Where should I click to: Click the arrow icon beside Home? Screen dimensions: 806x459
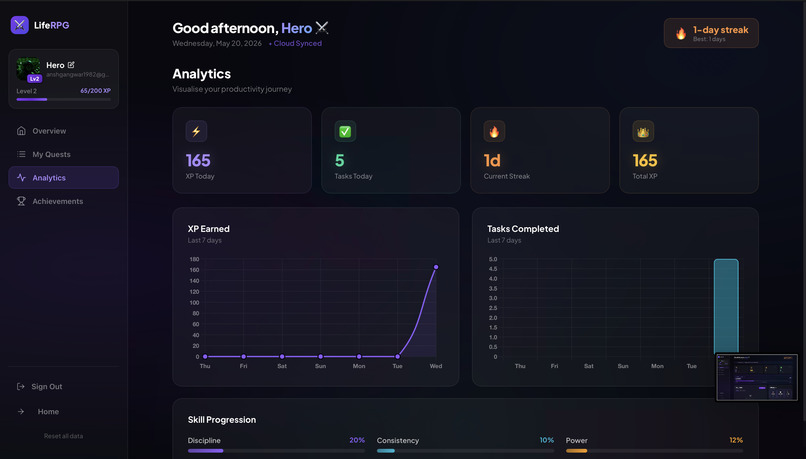pos(21,411)
